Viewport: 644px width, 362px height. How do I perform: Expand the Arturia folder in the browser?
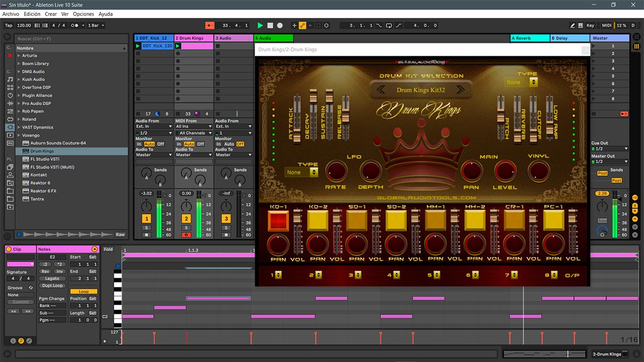(18, 56)
